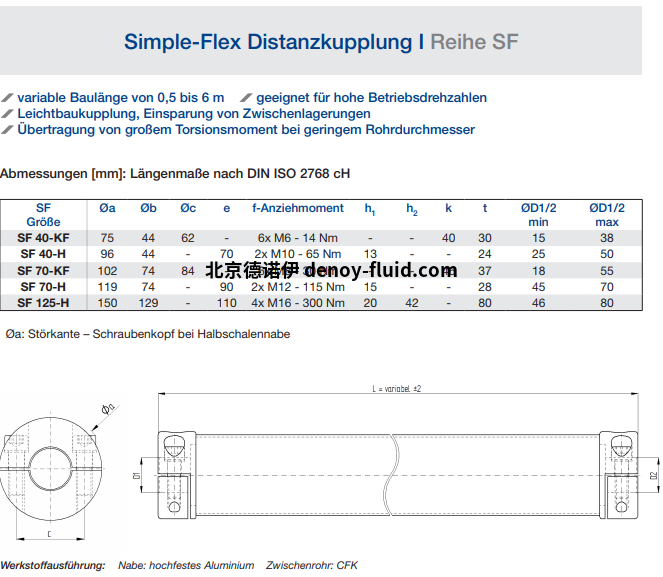This screenshot has width=663, height=577.
Task: Click the 'L = variabel ±2' dimension label
Action: (x=397, y=389)
